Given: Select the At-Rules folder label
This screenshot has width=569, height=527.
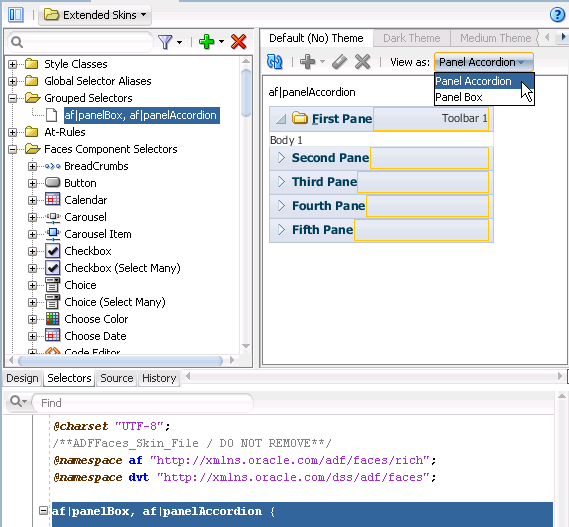Looking at the screenshot, I should click(x=65, y=132).
